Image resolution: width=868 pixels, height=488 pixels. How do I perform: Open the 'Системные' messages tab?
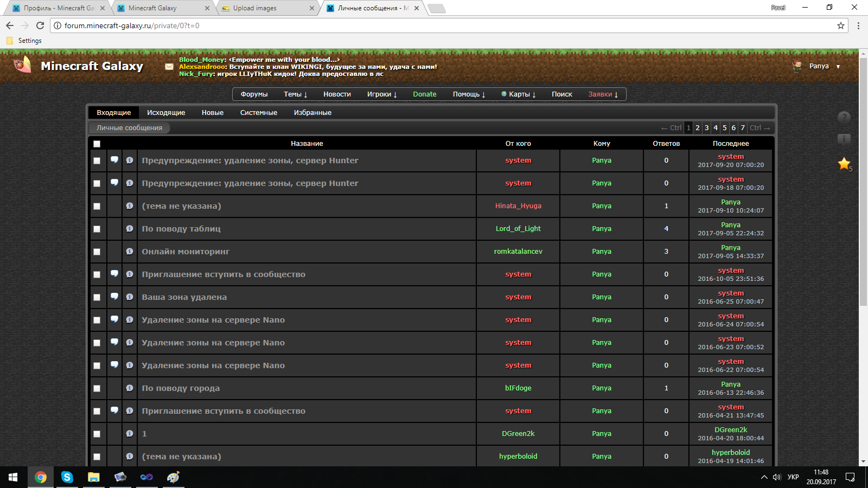(x=258, y=113)
